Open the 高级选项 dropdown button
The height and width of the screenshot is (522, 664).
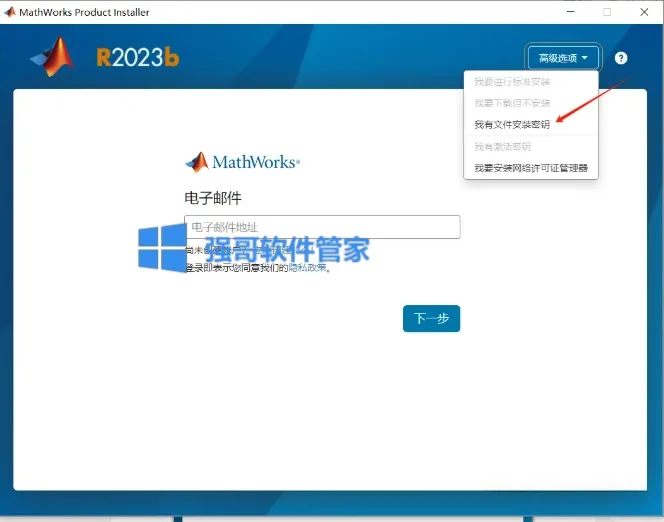click(x=563, y=58)
